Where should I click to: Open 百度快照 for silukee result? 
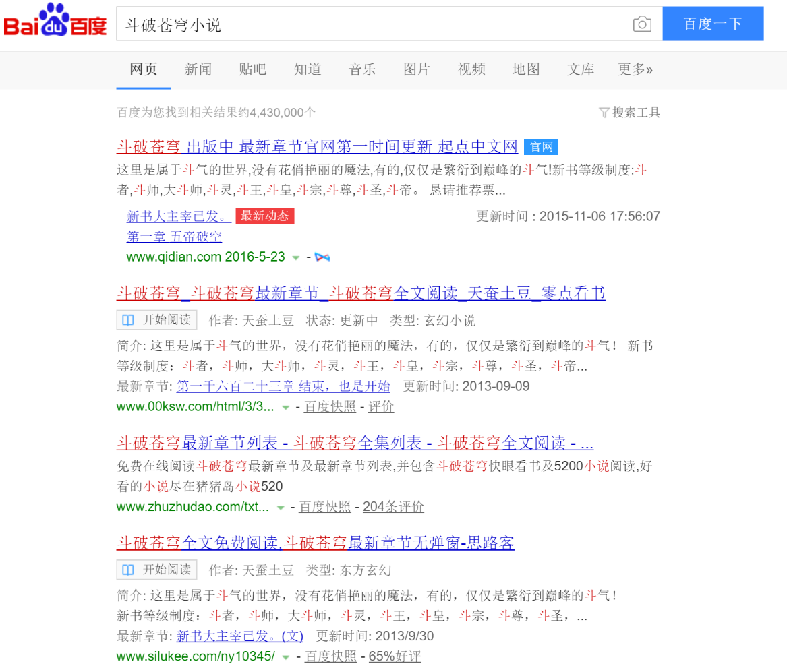pyautogui.click(x=330, y=656)
